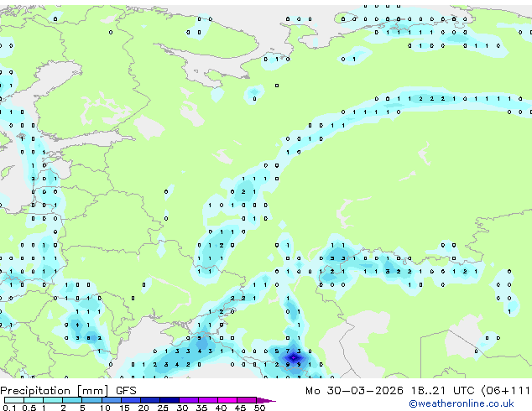
Task: Select the 2–5 mm legend swatch
Action: point(72,400)
